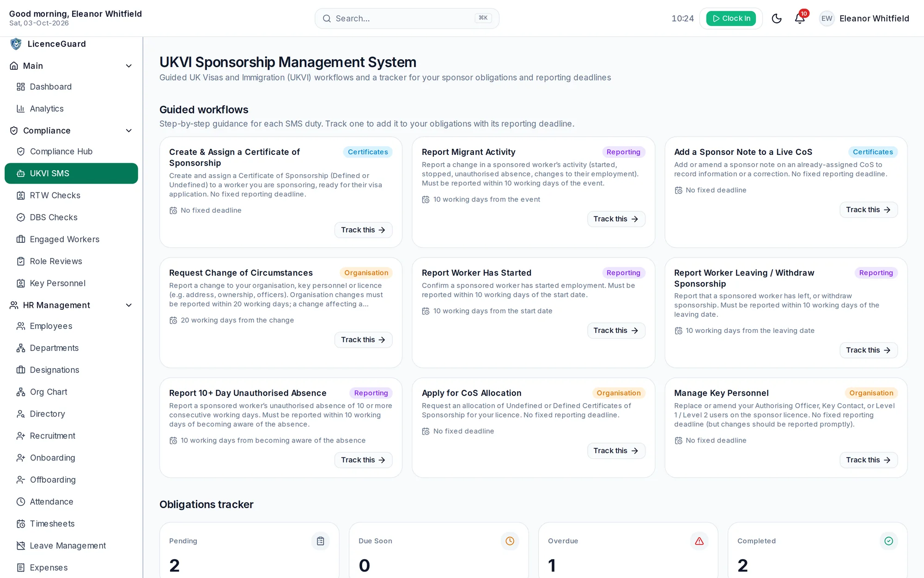Image resolution: width=924 pixels, height=578 pixels.
Task: Track Request Change of Circumstances workflow
Action: pyautogui.click(x=363, y=340)
